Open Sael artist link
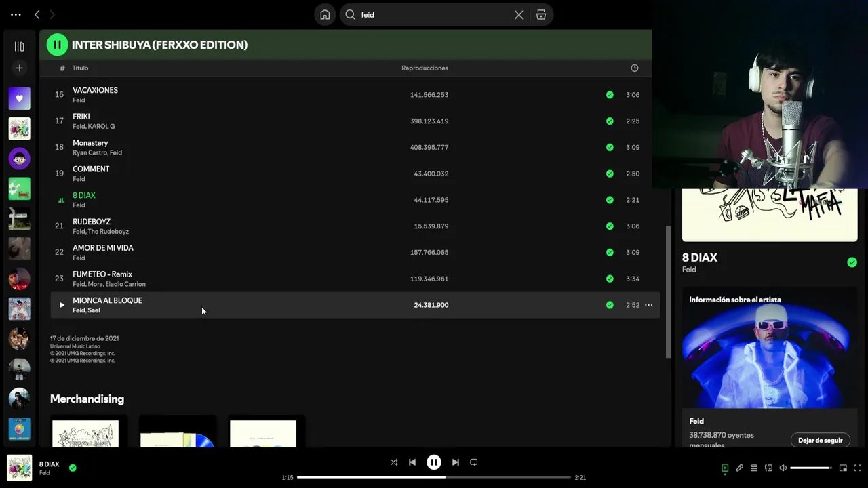Screen dimensions: 868x488 pyautogui.click(x=94, y=310)
